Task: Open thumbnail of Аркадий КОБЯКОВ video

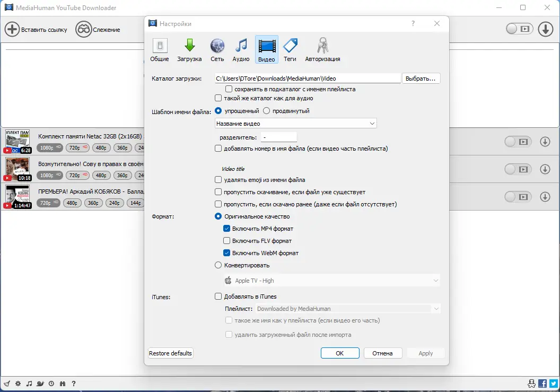Action: point(17,197)
